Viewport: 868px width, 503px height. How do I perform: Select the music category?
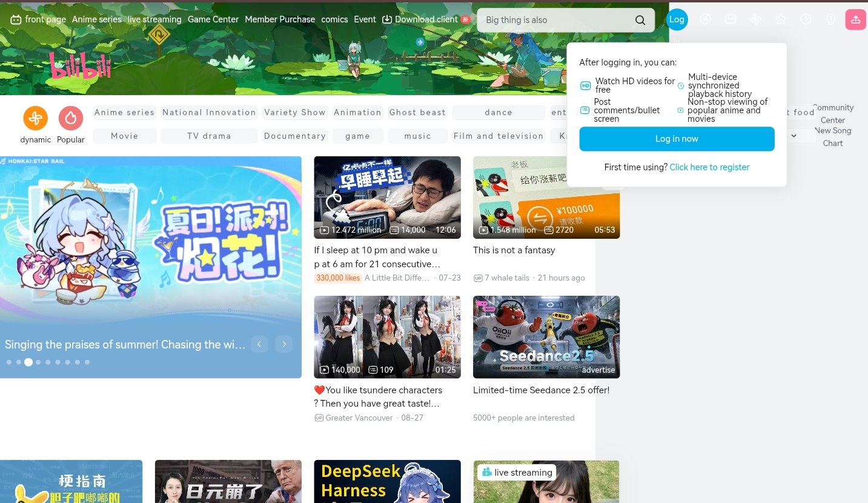pos(417,136)
